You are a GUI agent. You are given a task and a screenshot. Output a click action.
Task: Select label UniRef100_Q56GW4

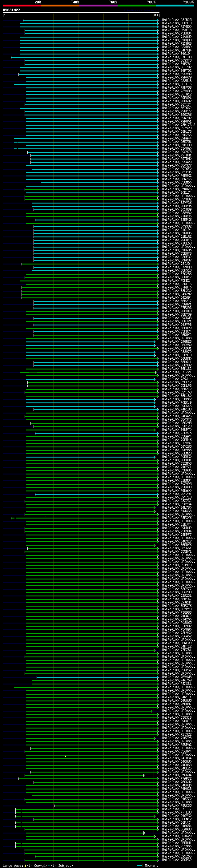[x=176, y=775]
